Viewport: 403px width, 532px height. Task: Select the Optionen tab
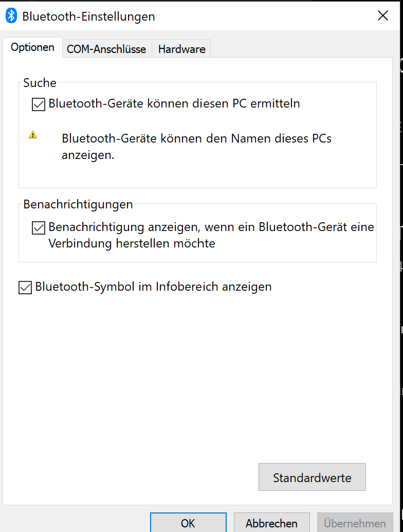click(x=32, y=47)
